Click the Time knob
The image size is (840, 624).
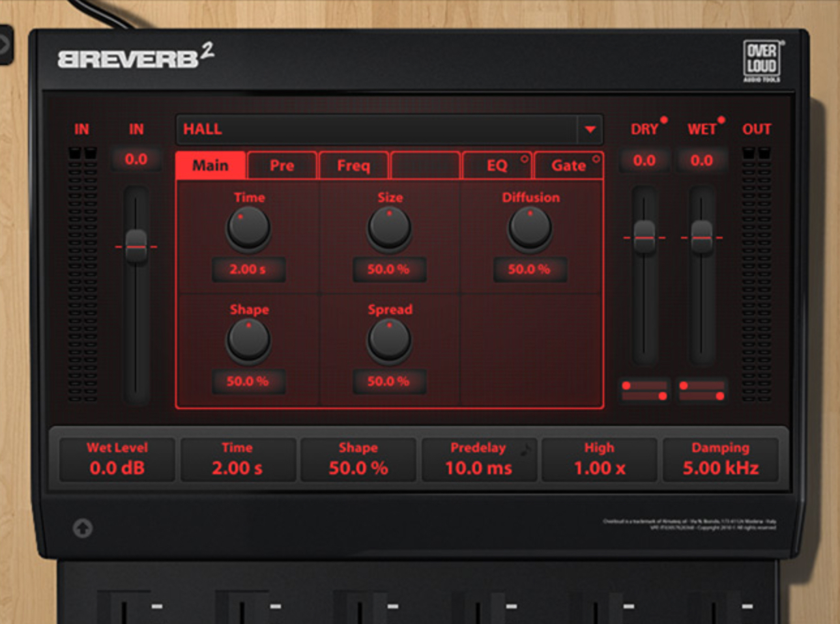[x=248, y=228]
